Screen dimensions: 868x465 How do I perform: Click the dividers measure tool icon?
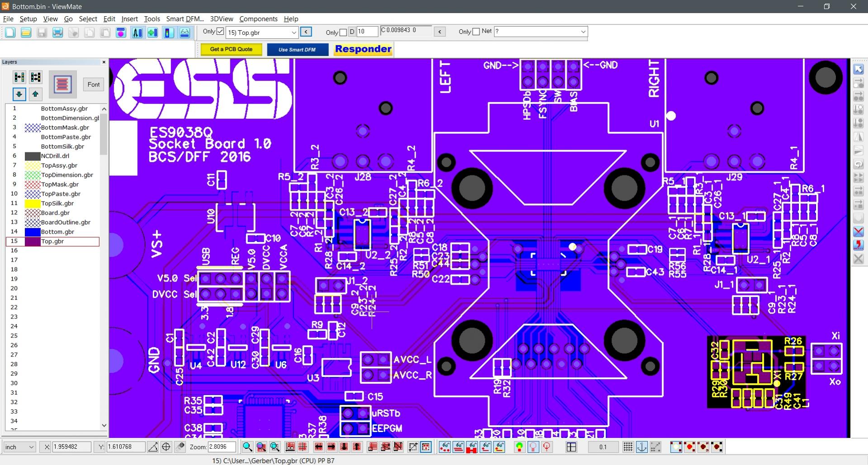point(137,33)
